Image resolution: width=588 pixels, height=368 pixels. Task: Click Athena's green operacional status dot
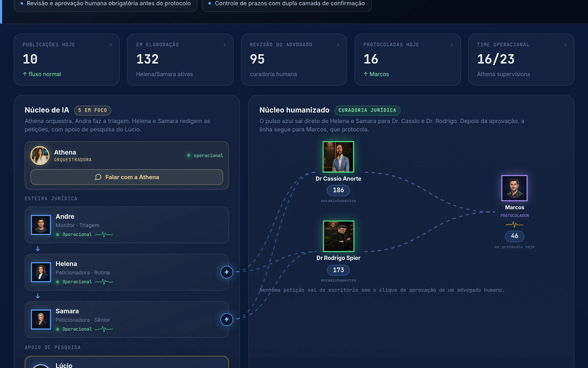pos(189,155)
